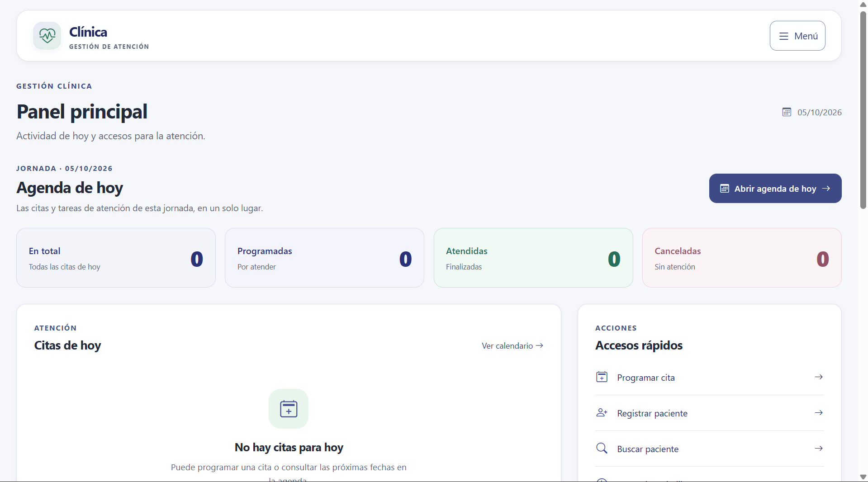Click the Accesos rápidos heading
The height and width of the screenshot is (482, 868).
click(x=639, y=345)
